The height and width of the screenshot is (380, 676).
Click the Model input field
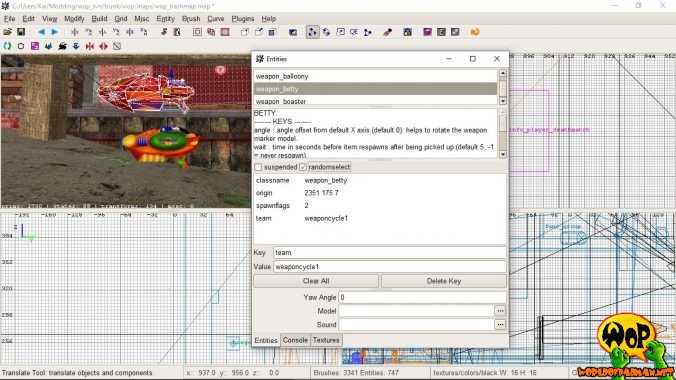coord(416,311)
